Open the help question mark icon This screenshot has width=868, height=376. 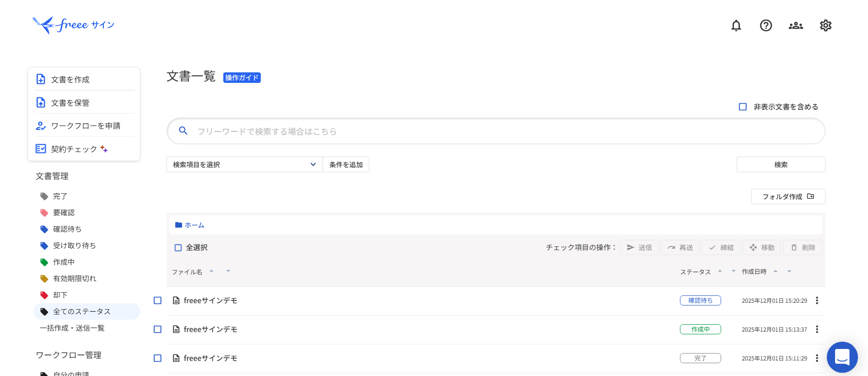[766, 26]
